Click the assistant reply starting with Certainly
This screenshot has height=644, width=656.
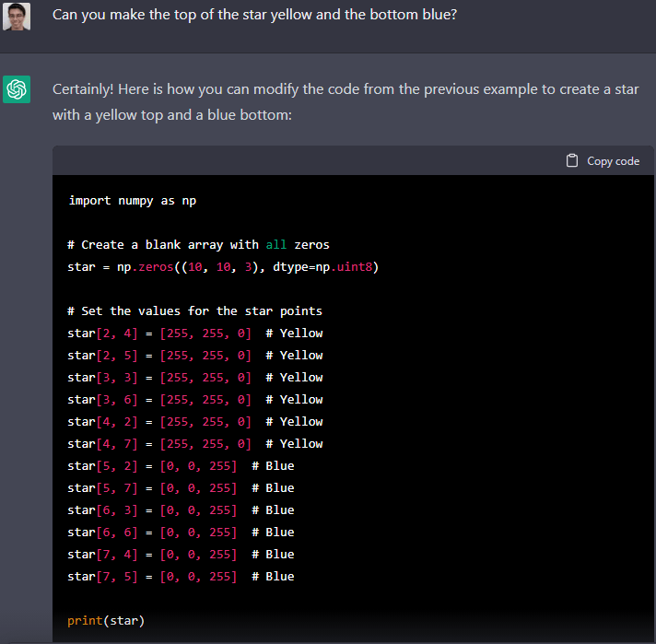[345, 102]
